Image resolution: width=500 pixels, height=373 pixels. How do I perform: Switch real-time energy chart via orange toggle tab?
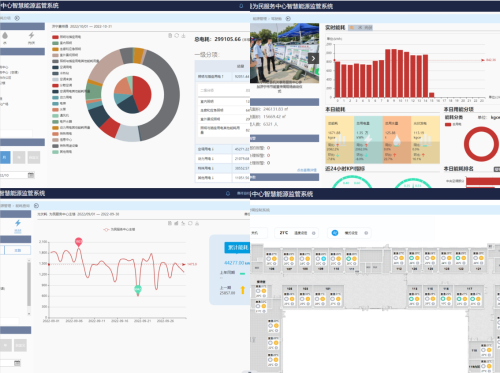coord(352,28)
